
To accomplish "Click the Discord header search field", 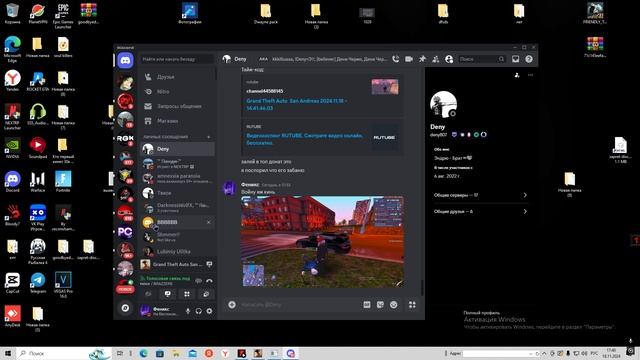I will (481, 59).
